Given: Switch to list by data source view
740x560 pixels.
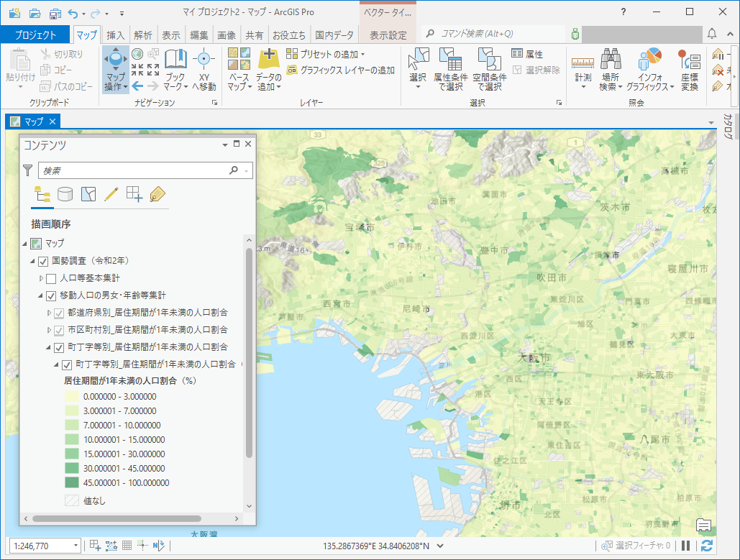Looking at the screenshot, I should click(x=65, y=193).
